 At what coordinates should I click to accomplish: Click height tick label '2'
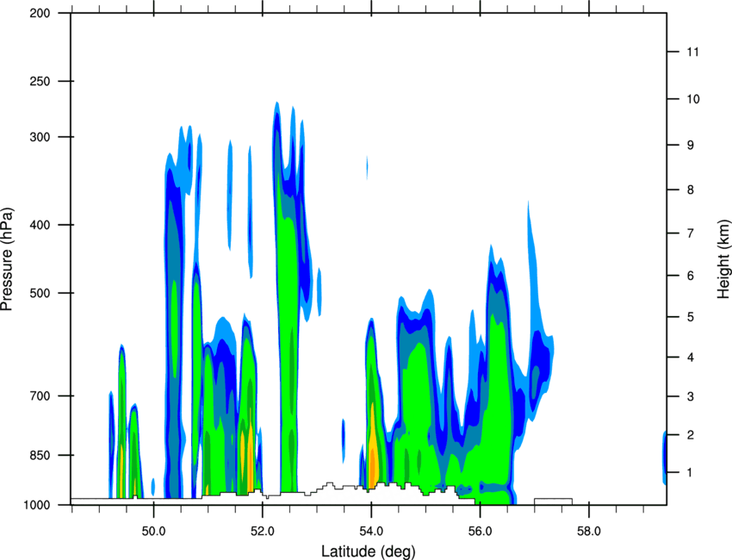click(691, 435)
